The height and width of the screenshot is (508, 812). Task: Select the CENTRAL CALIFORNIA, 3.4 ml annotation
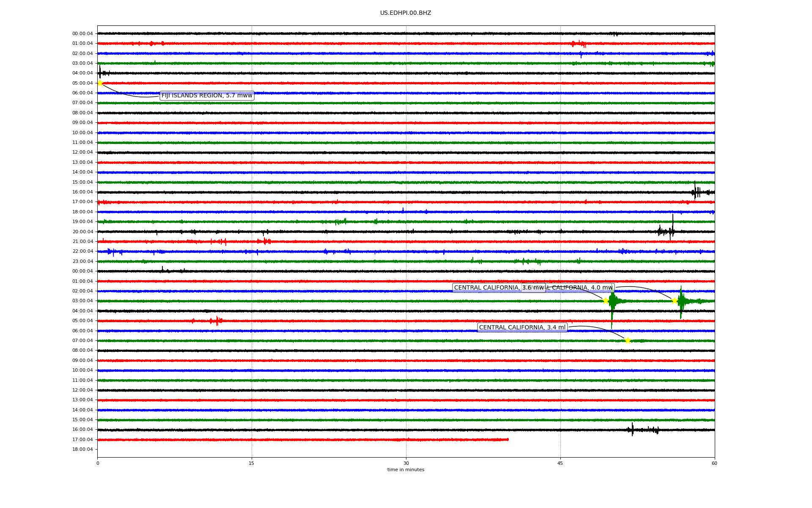pos(522,328)
